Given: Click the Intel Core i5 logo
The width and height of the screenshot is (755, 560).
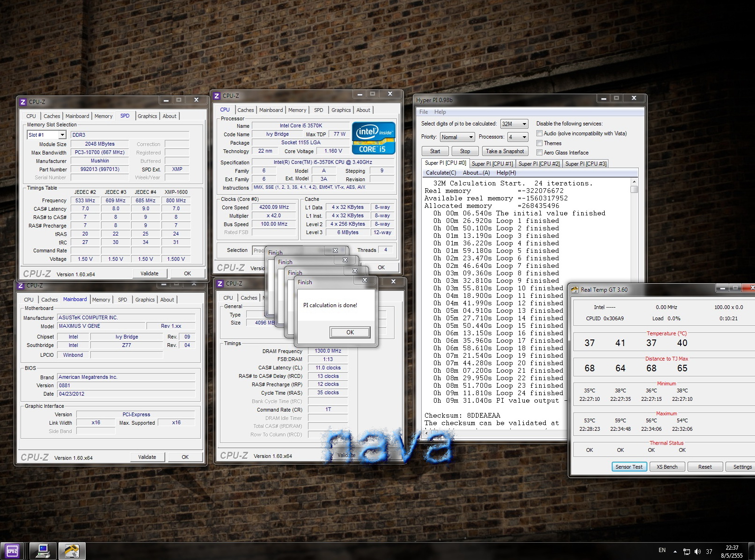Looking at the screenshot, I should point(374,138).
